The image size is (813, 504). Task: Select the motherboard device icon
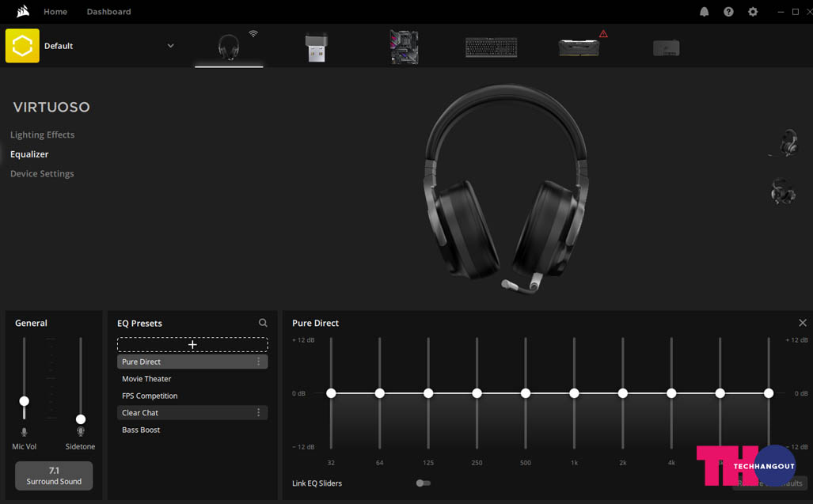(404, 47)
